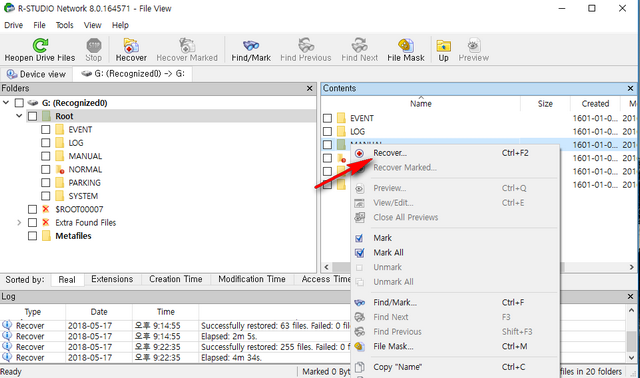Screen dimensions: 640x378
Task: Check NORMAL checkbox in Folders tree
Action: (x=46, y=169)
